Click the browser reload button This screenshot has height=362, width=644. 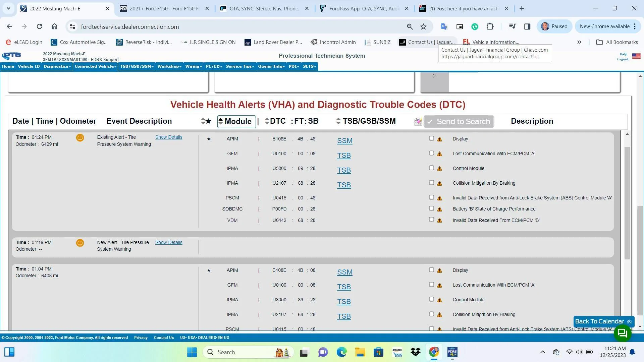39,26
